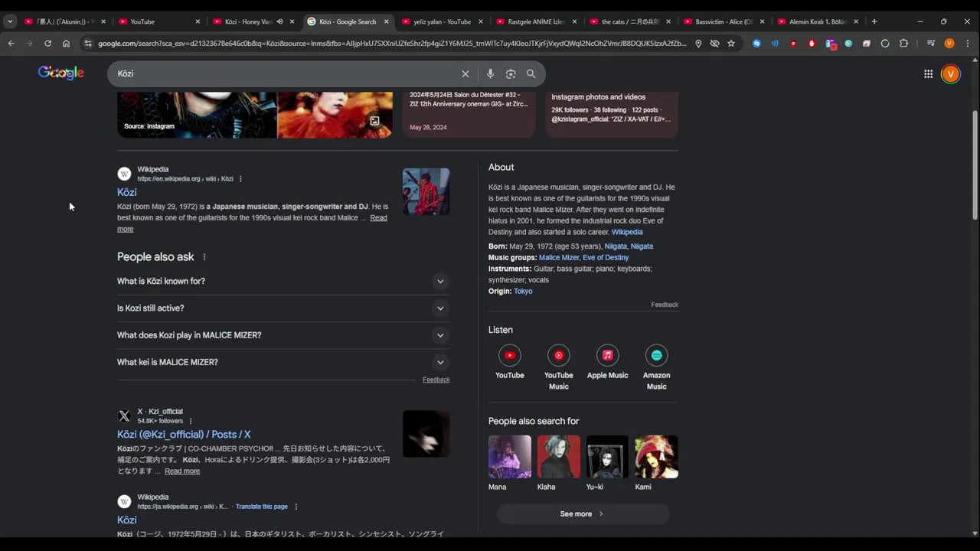
Task: Expand See more related searches
Action: point(583,514)
